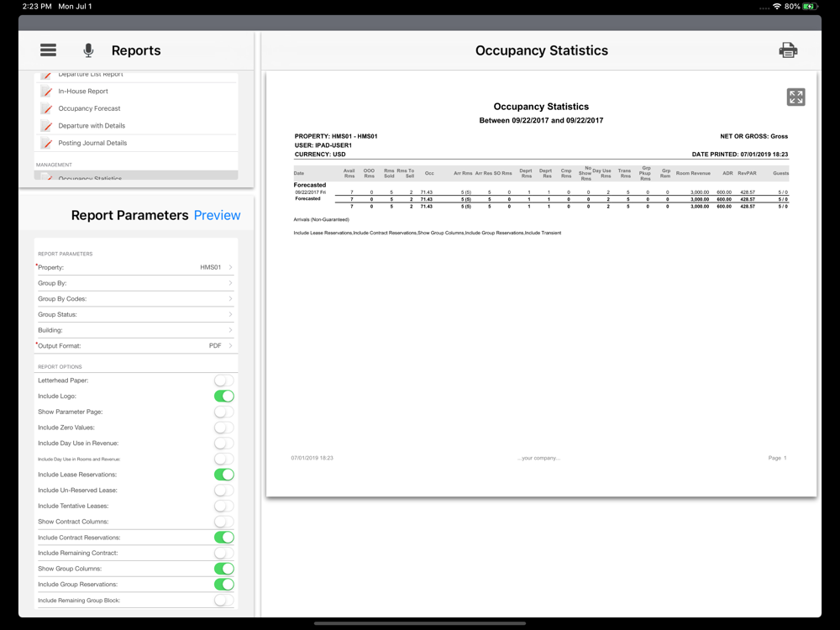Disable Include Contract Reservations switch
The width and height of the screenshot is (840, 630).
224,538
